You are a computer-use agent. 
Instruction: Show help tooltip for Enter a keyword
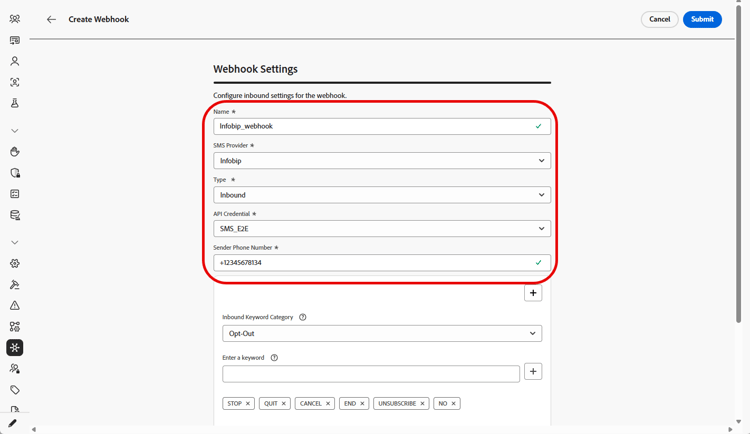[x=274, y=358]
